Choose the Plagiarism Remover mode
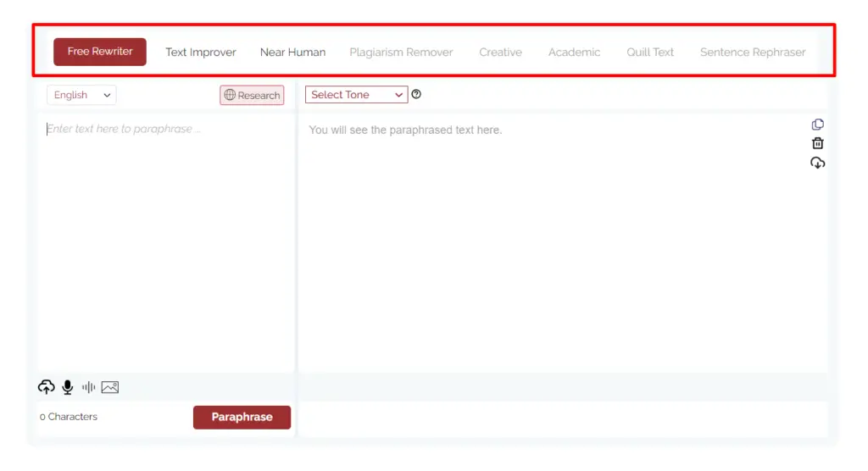 tap(401, 52)
